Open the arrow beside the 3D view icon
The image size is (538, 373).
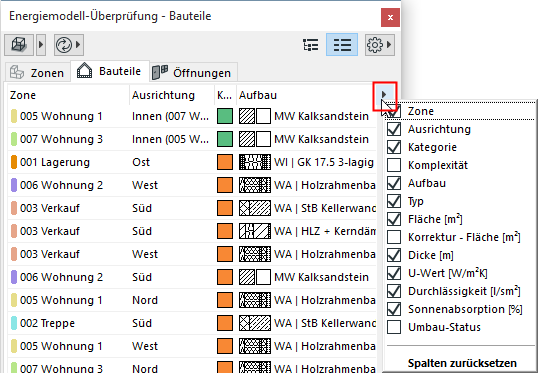coord(41,45)
